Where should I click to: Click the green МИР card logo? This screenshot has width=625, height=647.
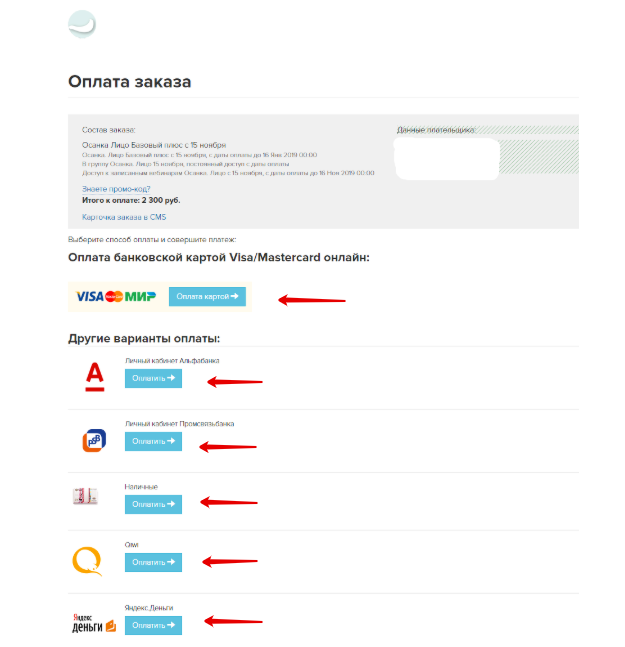coord(140,297)
